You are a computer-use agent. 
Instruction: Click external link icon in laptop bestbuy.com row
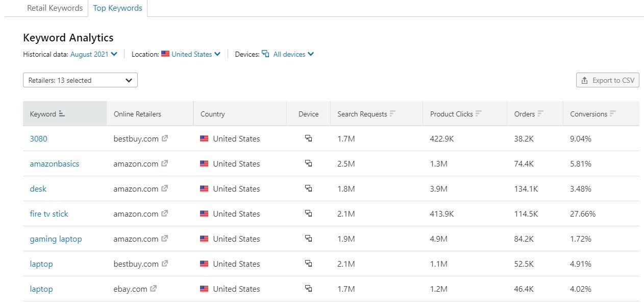click(x=164, y=263)
